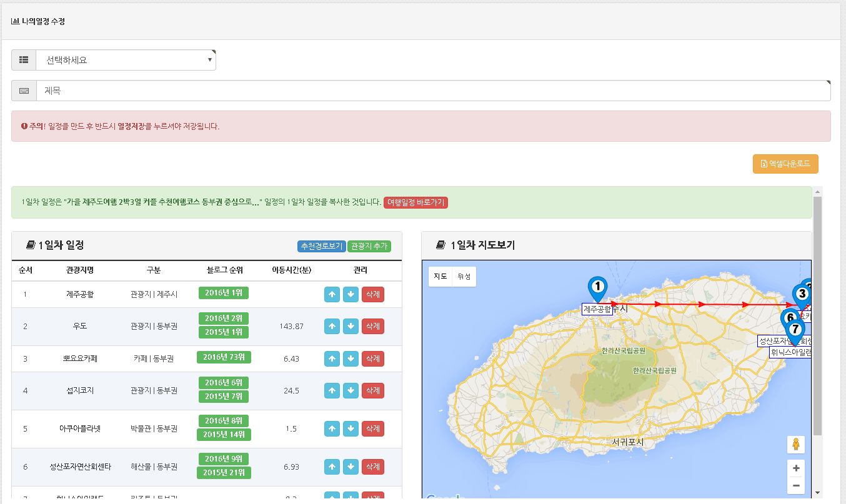
Task: Click the 이동시간(분) column header
Action: tap(291, 270)
